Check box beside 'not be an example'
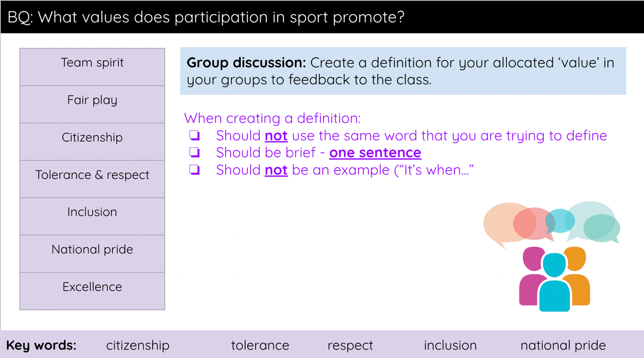The height and width of the screenshot is (358, 644). point(195,170)
